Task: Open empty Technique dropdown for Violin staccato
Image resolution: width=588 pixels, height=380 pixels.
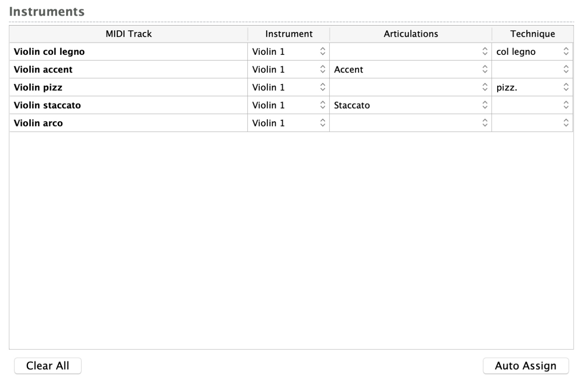Action: pos(532,105)
